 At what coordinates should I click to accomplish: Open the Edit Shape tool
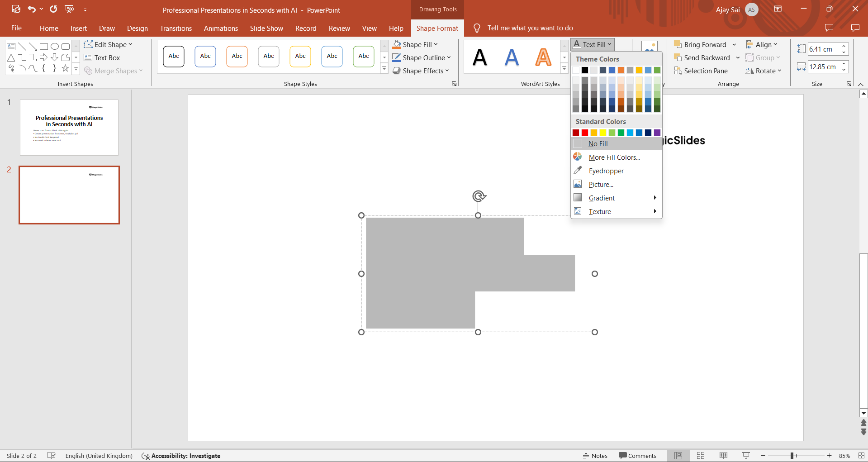pos(108,44)
